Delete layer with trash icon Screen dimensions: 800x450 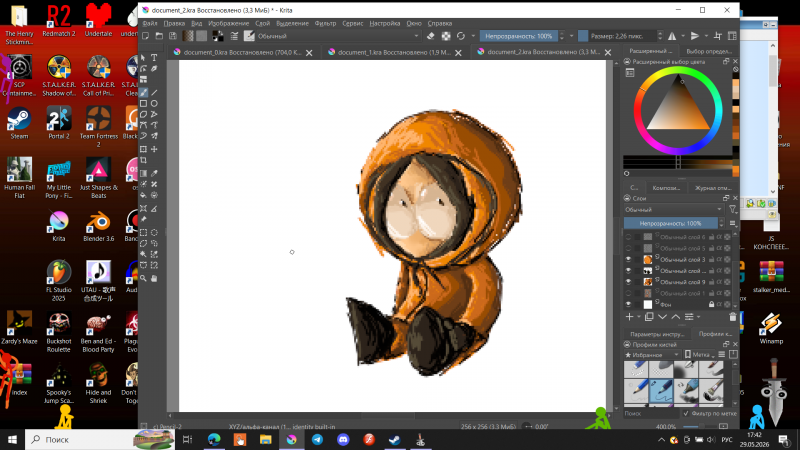click(733, 317)
